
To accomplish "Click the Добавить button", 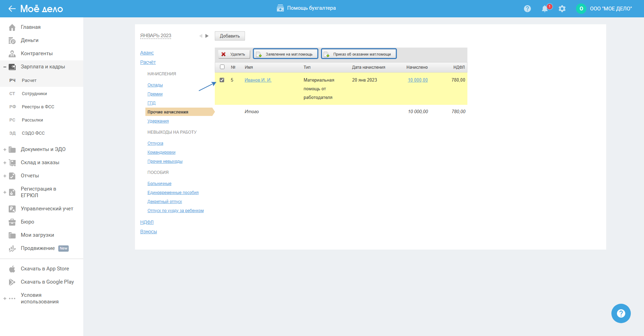I will 230,36.
